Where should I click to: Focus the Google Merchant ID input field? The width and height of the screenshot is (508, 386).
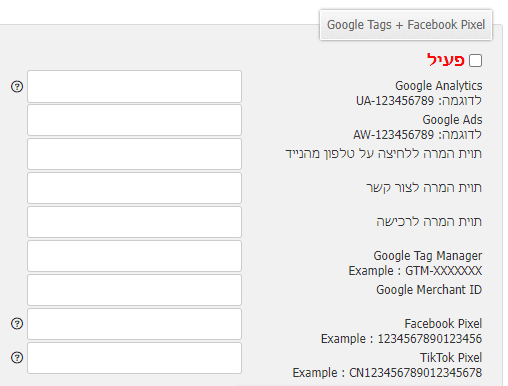[134, 290]
